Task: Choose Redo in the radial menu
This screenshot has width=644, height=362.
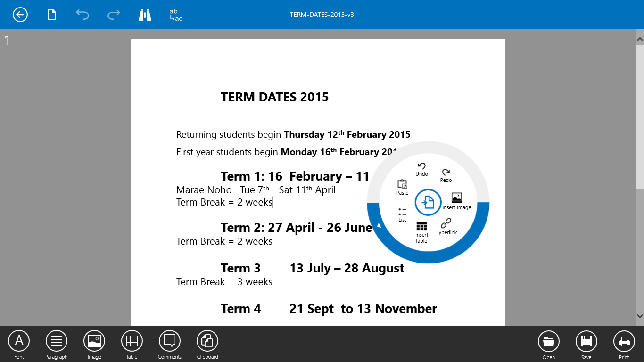Action: pos(446,176)
